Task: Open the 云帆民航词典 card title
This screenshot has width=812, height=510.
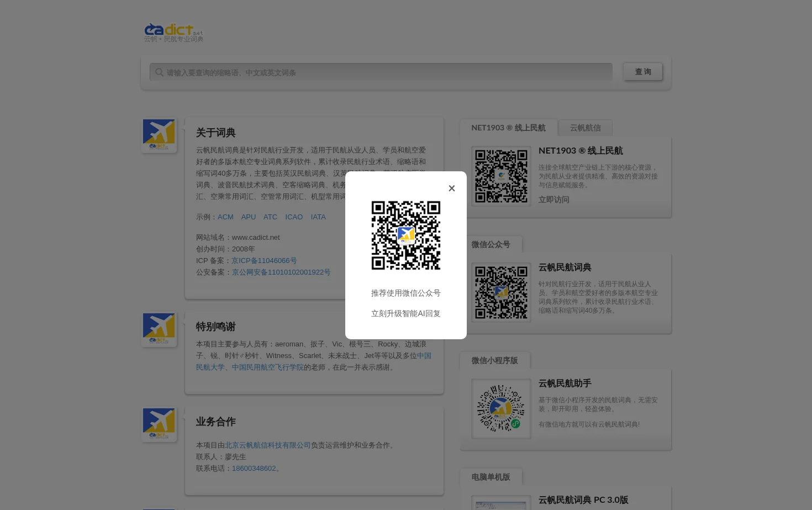Action: 565,267
